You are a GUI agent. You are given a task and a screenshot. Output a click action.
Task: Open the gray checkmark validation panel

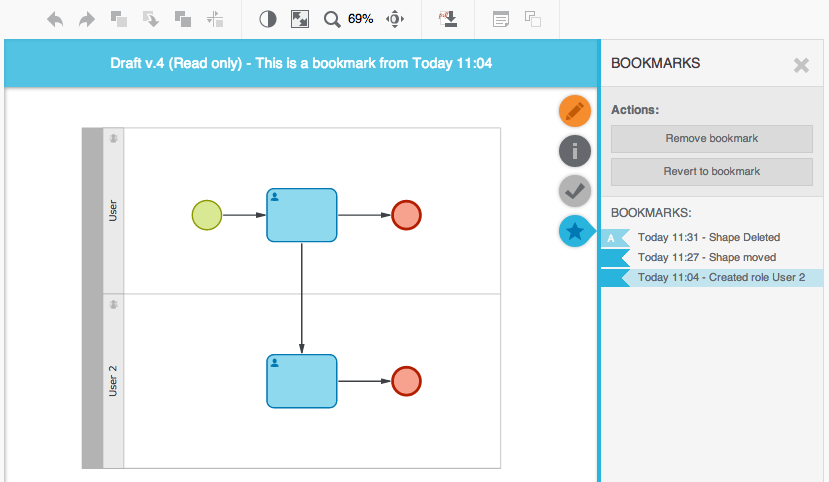click(x=574, y=191)
